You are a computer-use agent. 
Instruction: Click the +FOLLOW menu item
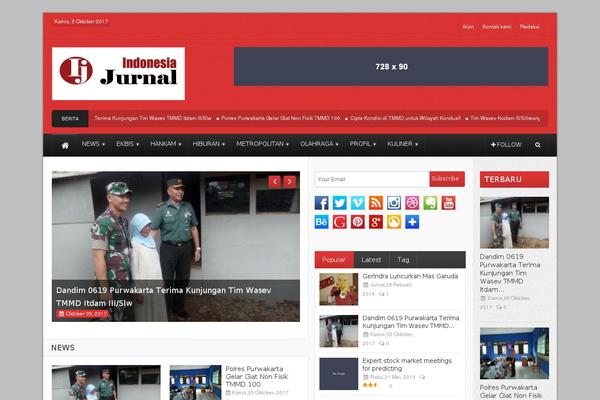point(506,145)
